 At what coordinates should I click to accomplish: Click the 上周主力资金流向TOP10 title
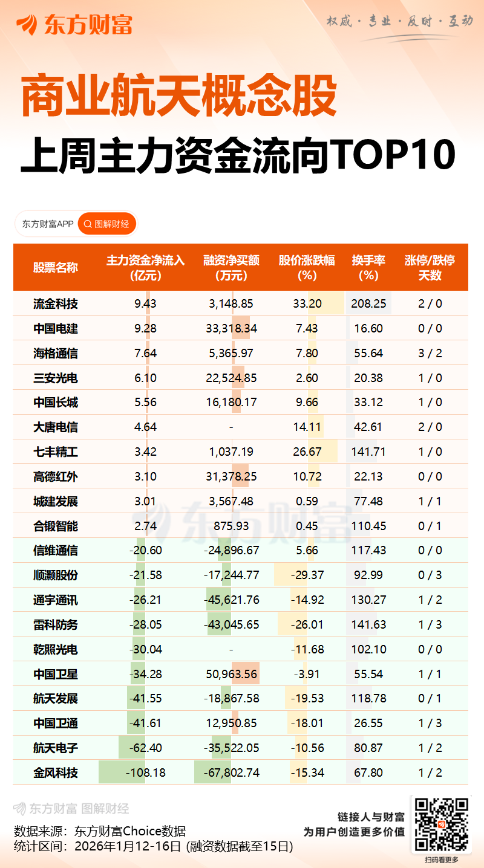point(237,155)
